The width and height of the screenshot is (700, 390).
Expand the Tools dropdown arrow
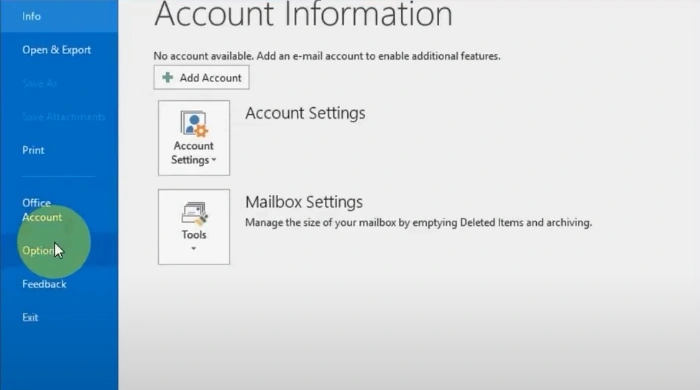click(194, 249)
